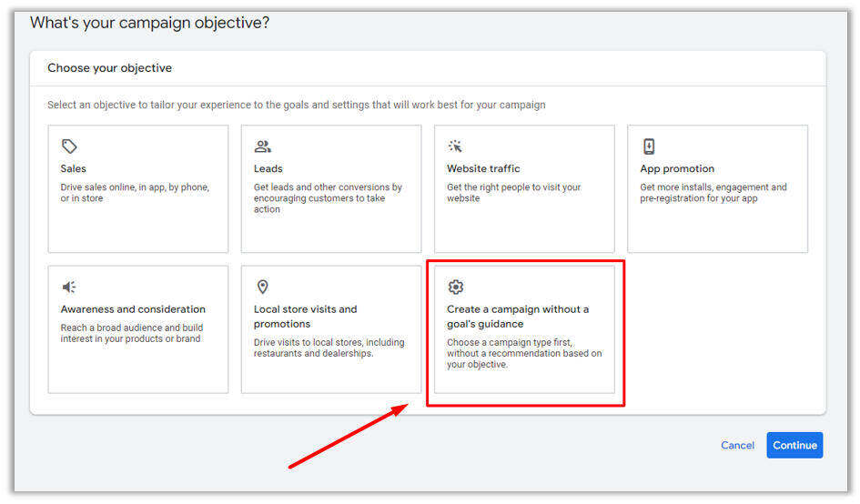Click 'Get more installs, engagement' description
Screen dimensions: 860x504
(x=713, y=193)
